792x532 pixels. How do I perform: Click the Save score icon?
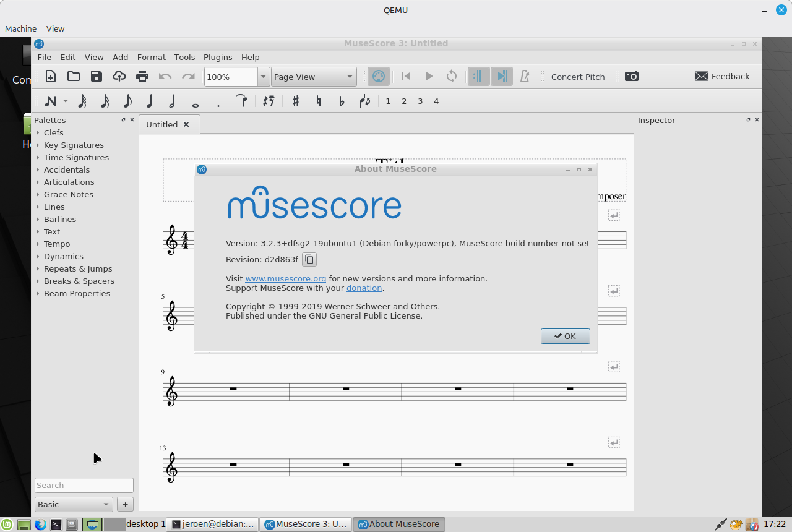(x=97, y=77)
